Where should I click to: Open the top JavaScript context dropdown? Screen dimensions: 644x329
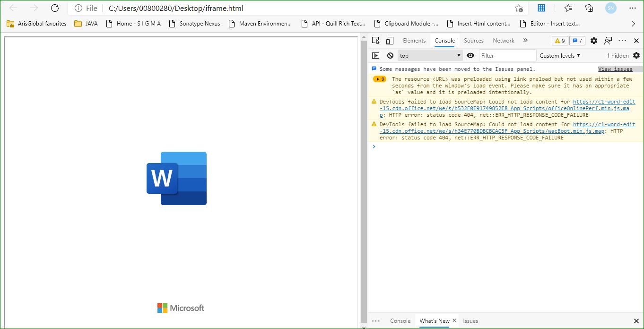[x=430, y=55]
